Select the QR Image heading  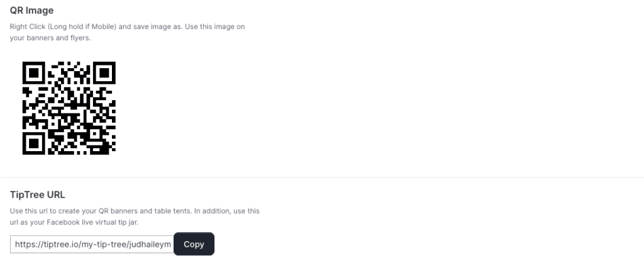tap(31, 10)
